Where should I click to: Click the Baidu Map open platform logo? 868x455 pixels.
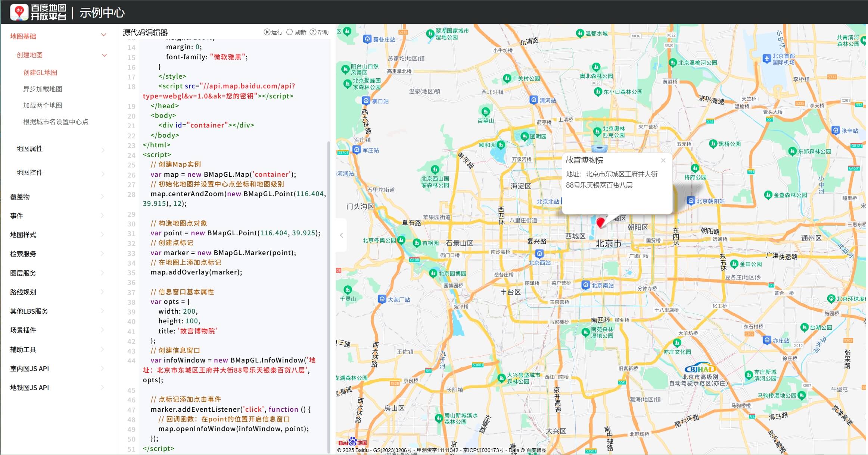pos(38,12)
